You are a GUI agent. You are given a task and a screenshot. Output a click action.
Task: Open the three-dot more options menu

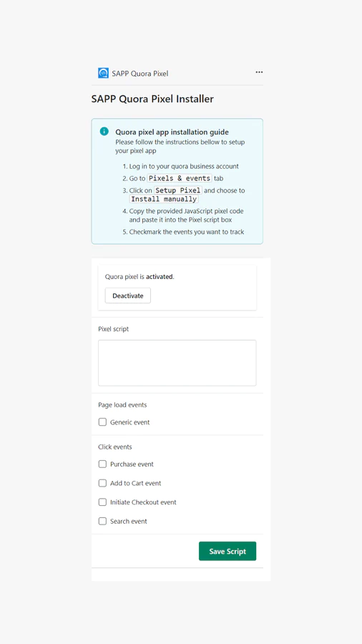(x=259, y=72)
